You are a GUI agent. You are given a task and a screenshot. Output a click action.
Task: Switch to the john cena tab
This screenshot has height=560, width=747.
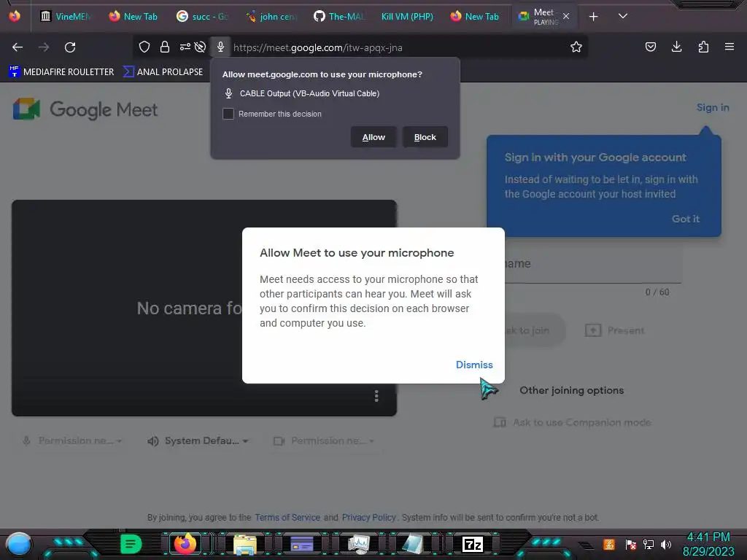(271, 16)
